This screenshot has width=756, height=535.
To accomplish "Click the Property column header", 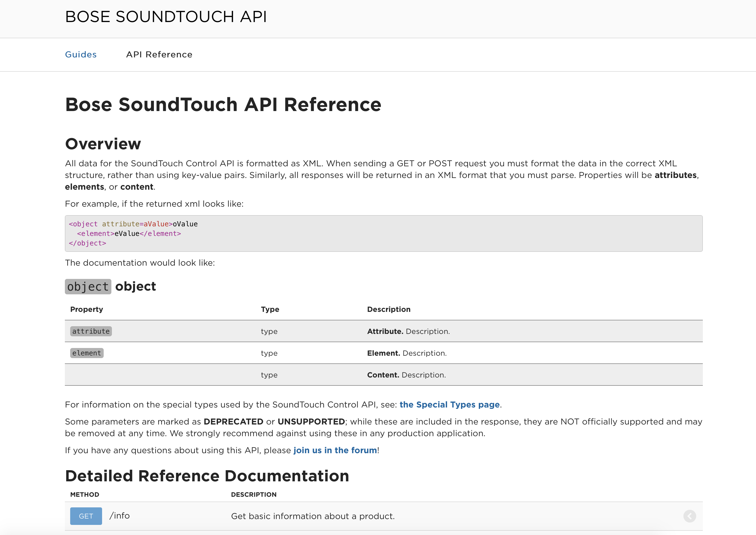I will [87, 309].
